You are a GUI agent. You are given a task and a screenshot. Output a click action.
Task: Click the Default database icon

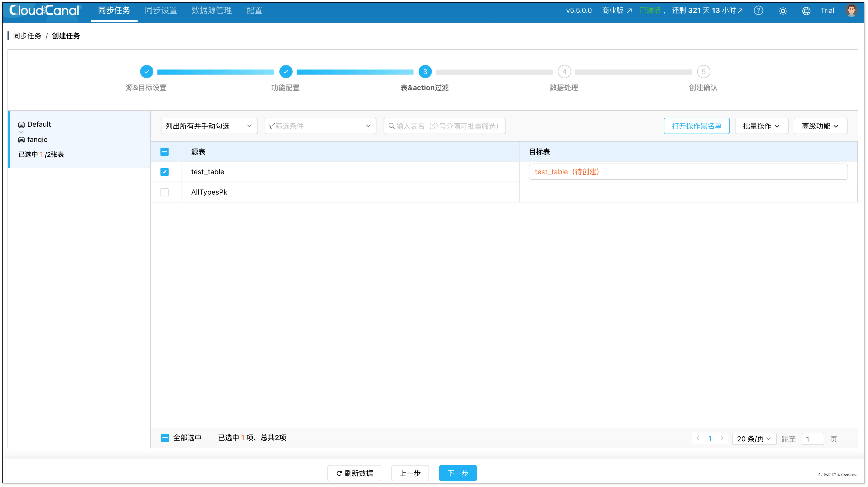click(x=21, y=125)
